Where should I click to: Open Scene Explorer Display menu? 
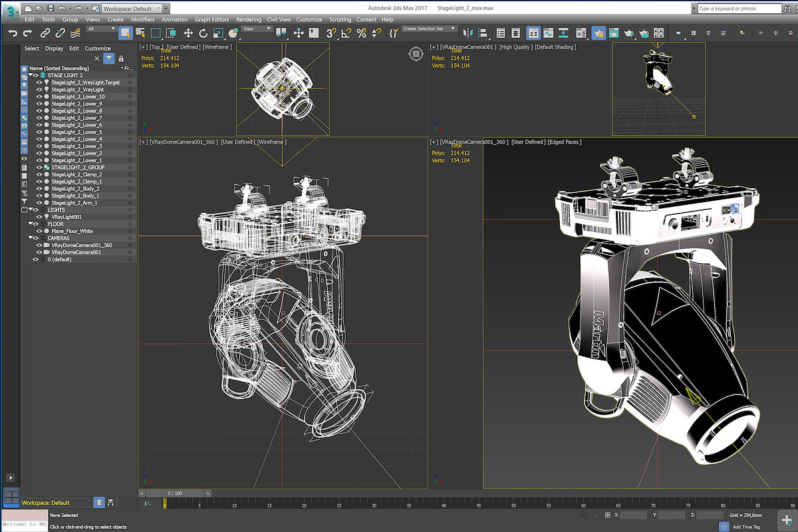55,49
